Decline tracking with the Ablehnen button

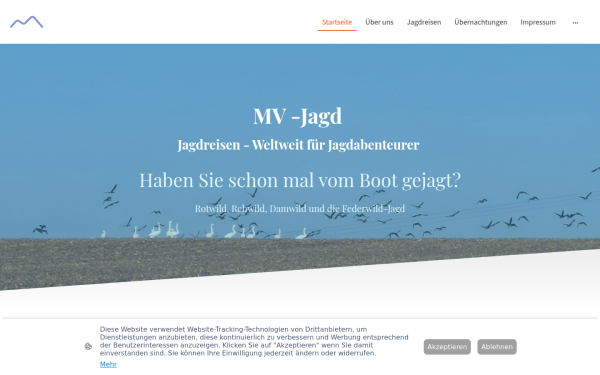click(x=497, y=347)
